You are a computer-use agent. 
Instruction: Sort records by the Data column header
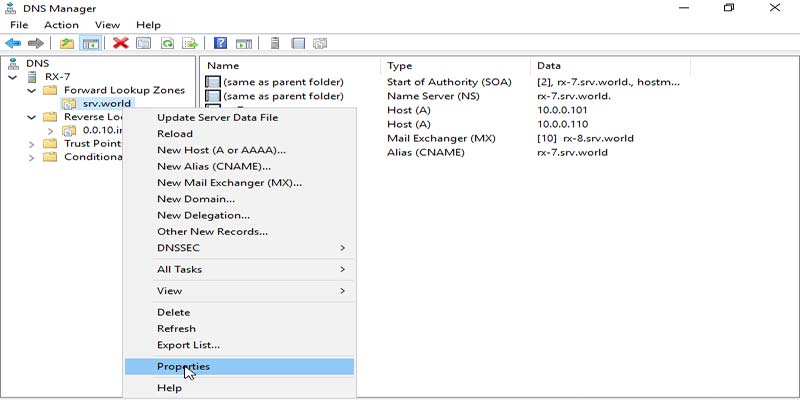(549, 65)
